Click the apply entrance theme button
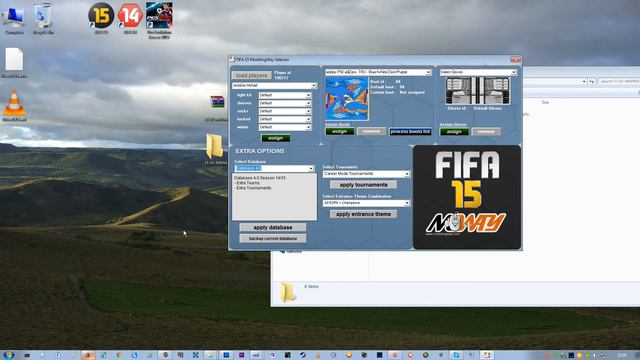Image resolution: width=640 pixels, height=360 pixels. point(363,214)
